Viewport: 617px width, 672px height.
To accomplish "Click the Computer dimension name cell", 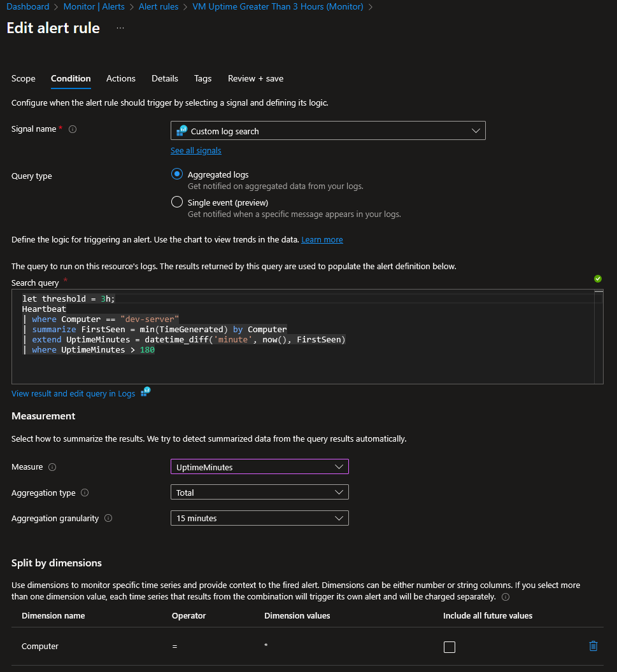I will [x=40, y=647].
